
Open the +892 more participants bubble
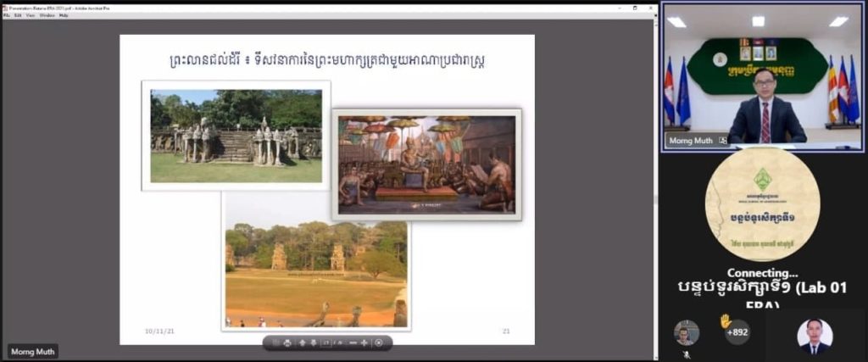pos(737,332)
